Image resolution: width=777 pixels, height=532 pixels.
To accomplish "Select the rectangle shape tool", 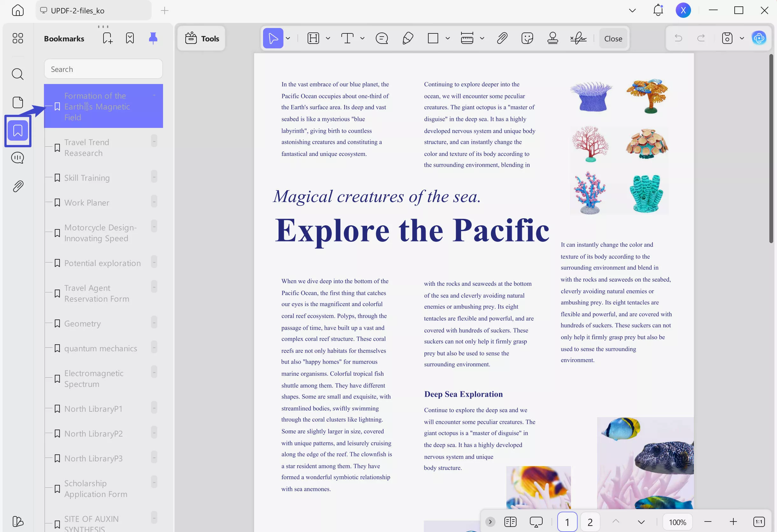I will click(x=433, y=38).
